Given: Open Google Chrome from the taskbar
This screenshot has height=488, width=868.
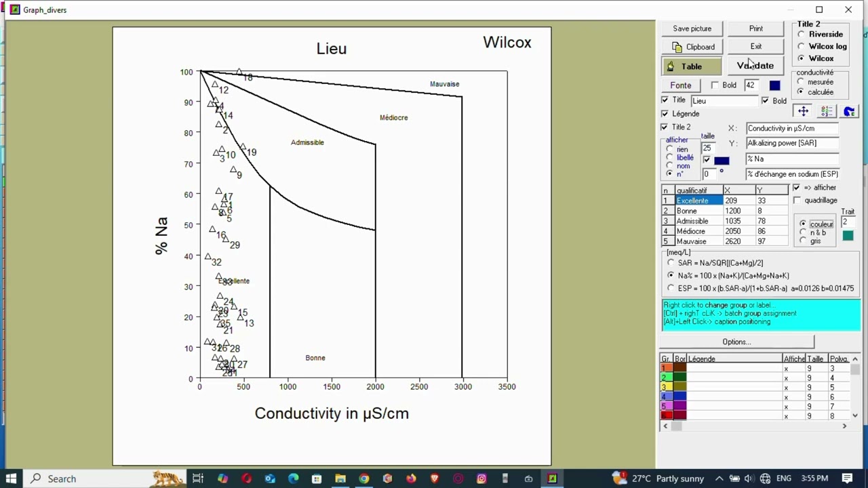Looking at the screenshot, I should click(x=364, y=479).
